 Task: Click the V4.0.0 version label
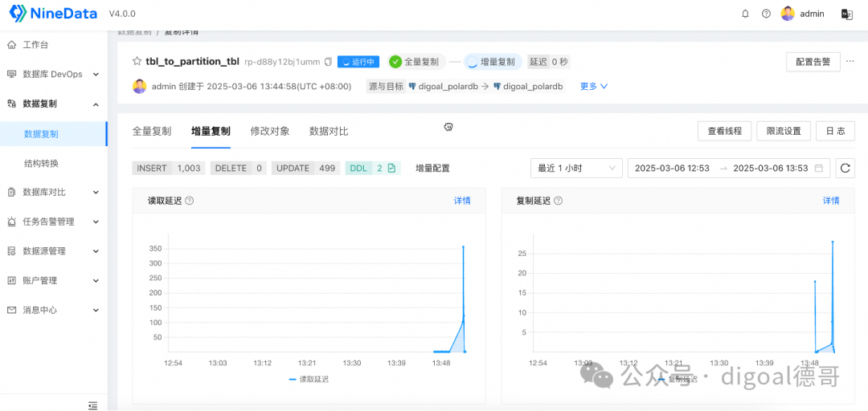tap(122, 14)
